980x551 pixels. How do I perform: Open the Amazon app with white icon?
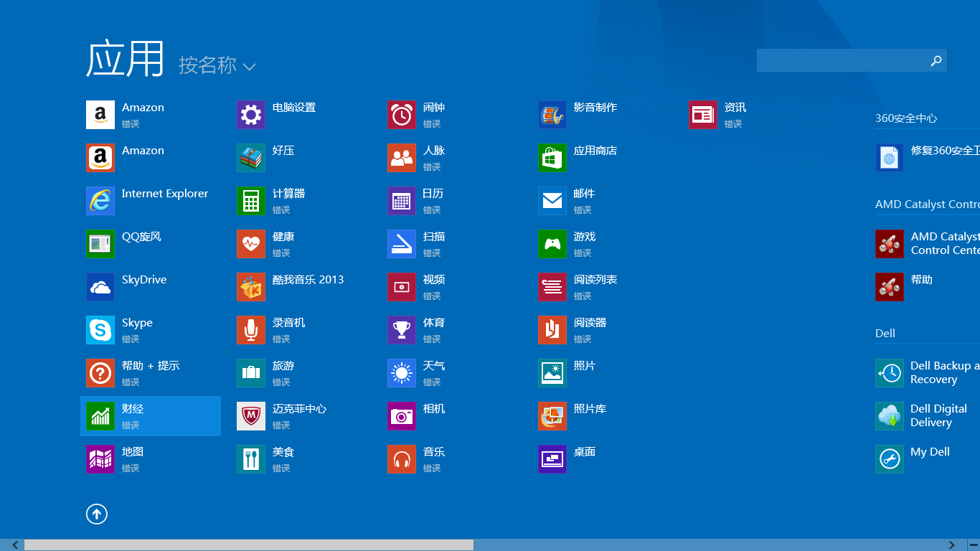(100, 115)
